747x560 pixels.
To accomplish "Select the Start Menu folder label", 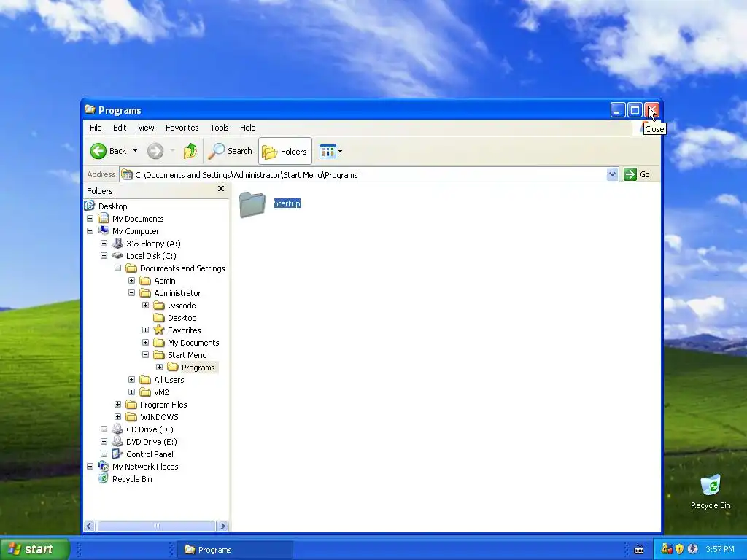I will pos(187,355).
